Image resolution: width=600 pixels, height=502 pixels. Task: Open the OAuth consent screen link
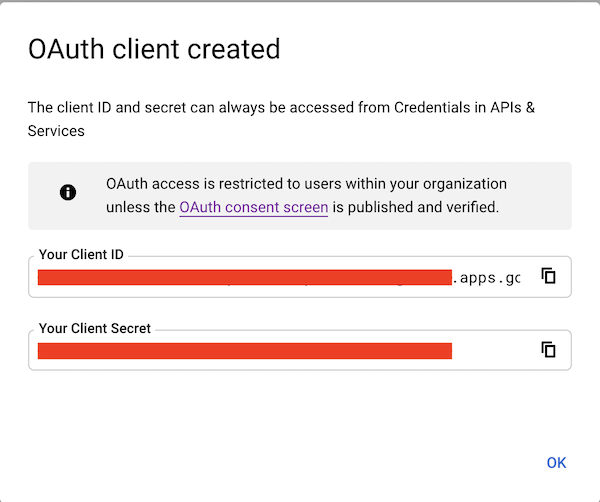coord(253,208)
